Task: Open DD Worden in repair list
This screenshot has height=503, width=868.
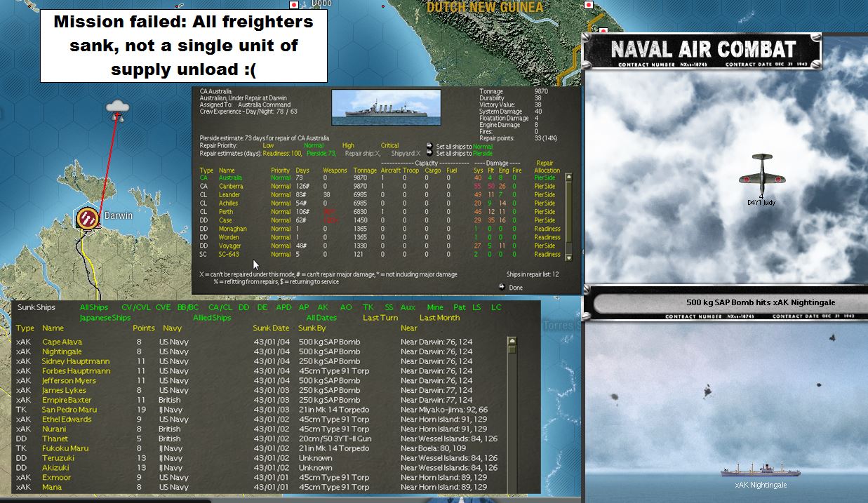Action: (229, 237)
